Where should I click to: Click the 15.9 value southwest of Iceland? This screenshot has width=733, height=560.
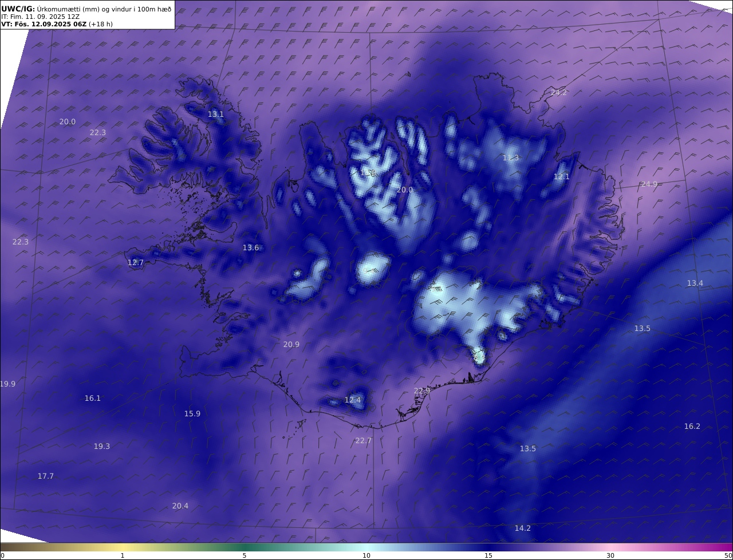(x=192, y=413)
